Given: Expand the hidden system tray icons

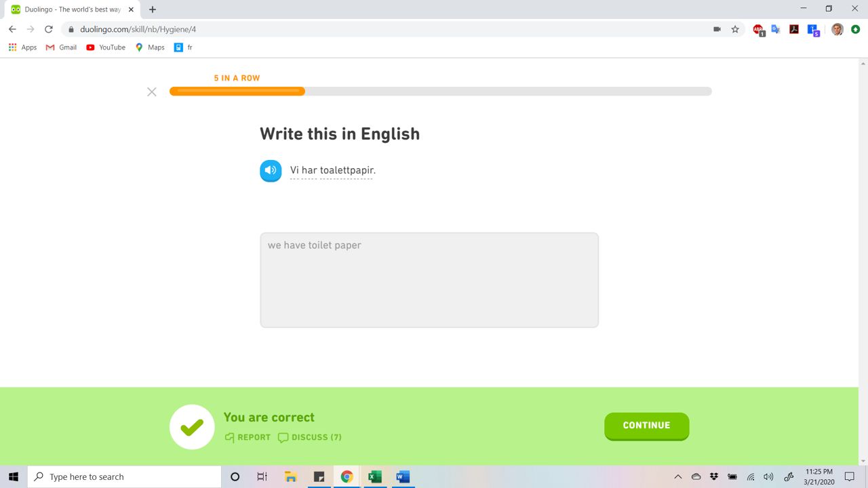Looking at the screenshot, I should (x=677, y=476).
